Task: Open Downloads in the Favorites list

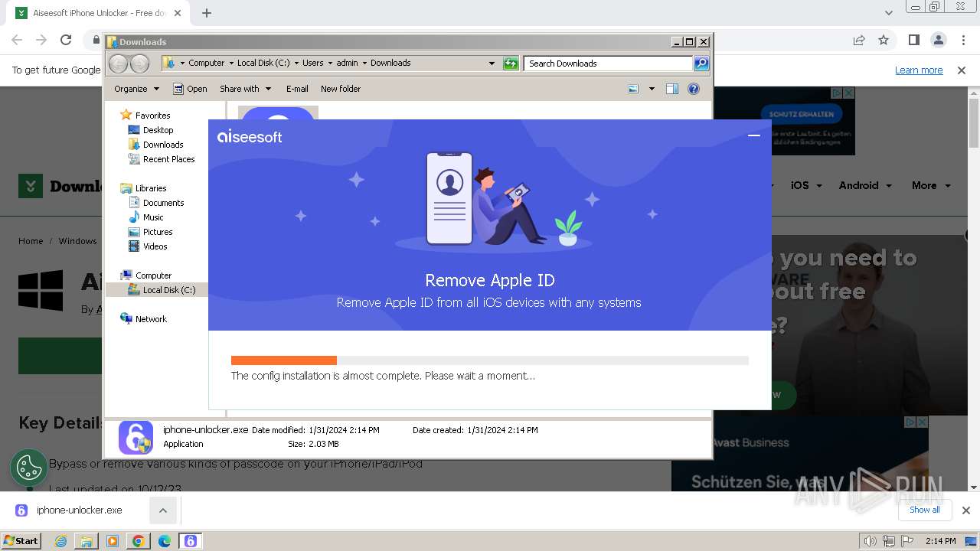Action: point(163,145)
